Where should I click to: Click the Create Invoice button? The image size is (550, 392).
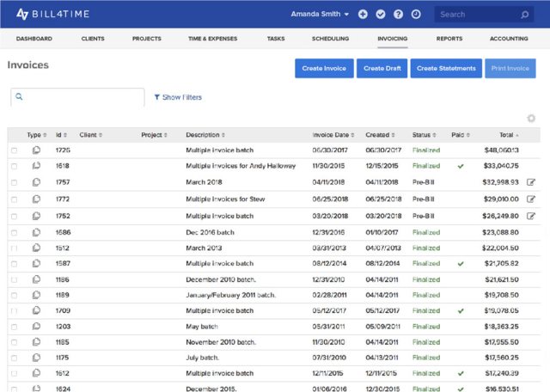click(x=324, y=69)
